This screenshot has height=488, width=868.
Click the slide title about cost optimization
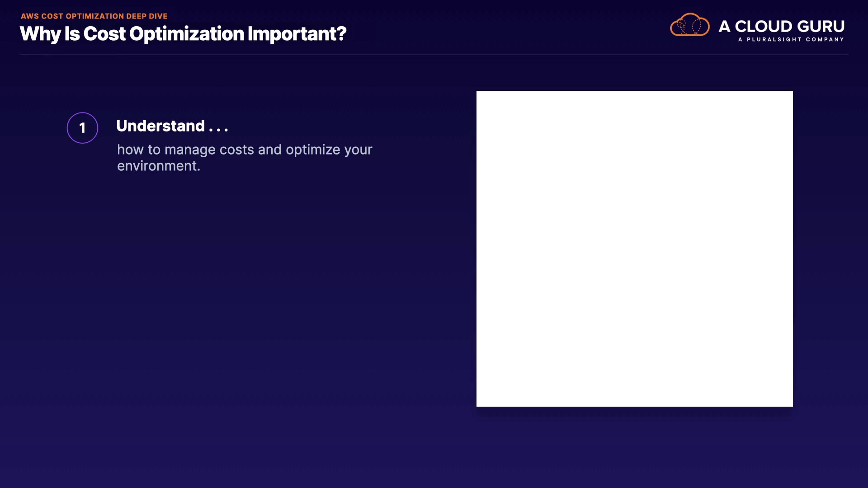[x=183, y=34]
